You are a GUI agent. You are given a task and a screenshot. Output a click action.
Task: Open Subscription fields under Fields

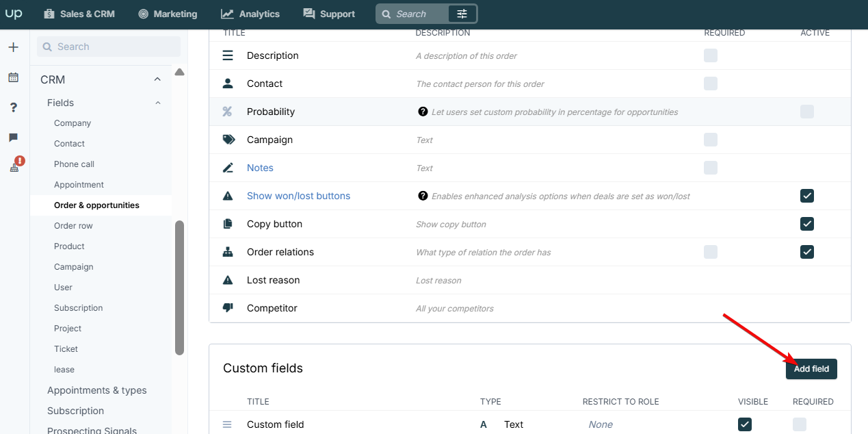click(x=79, y=308)
